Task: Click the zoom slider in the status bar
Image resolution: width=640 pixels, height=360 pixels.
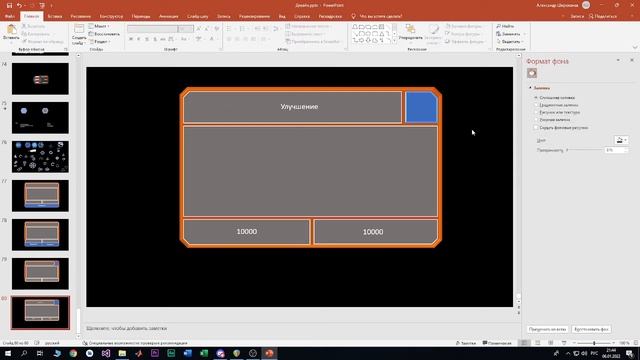Action: click(x=594, y=343)
